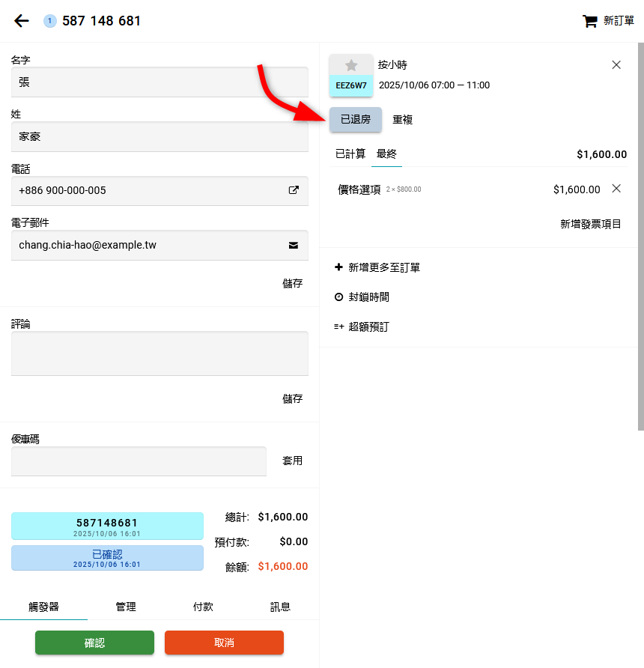Remove the hourly booking with X icon
The image size is (644, 668).
tap(616, 65)
